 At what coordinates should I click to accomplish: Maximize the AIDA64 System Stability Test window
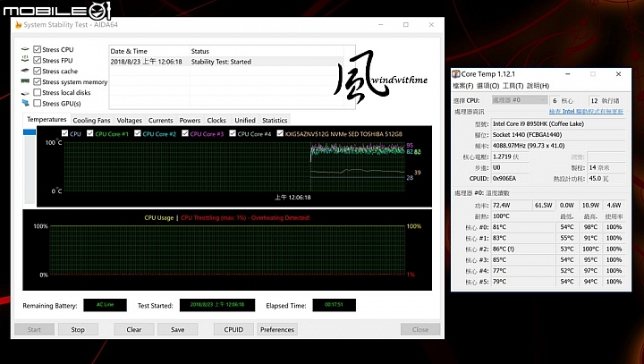click(406, 25)
